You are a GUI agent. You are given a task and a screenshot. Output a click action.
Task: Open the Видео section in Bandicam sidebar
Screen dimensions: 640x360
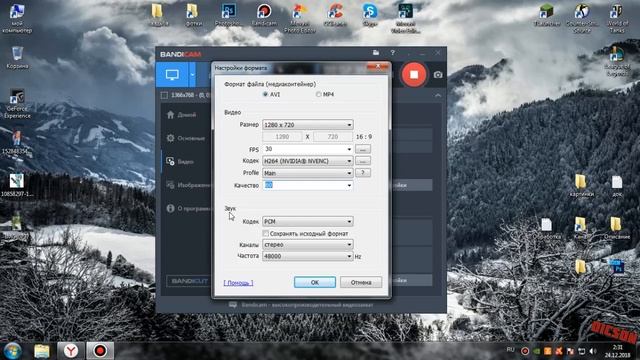click(181, 161)
